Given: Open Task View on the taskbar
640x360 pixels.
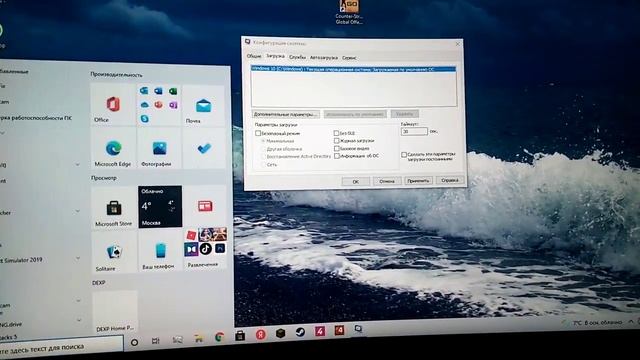Looking at the screenshot, I should pos(156,341).
